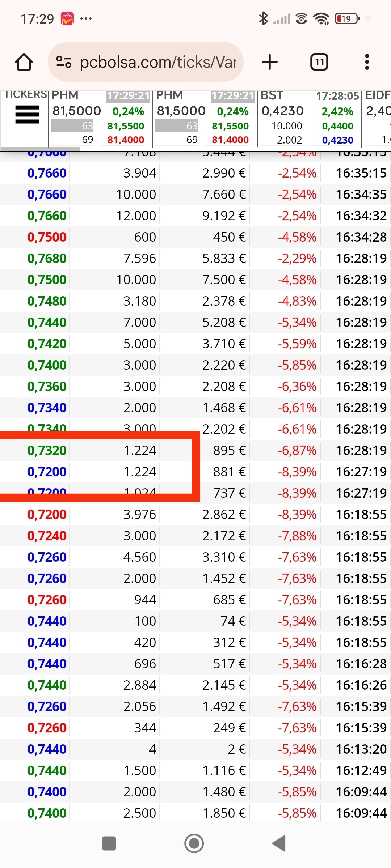The height and width of the screenshot is (868, 391).
Task: Tap the Bluetooth status icon
Action: pyautogui.click(x=263, y=18)
